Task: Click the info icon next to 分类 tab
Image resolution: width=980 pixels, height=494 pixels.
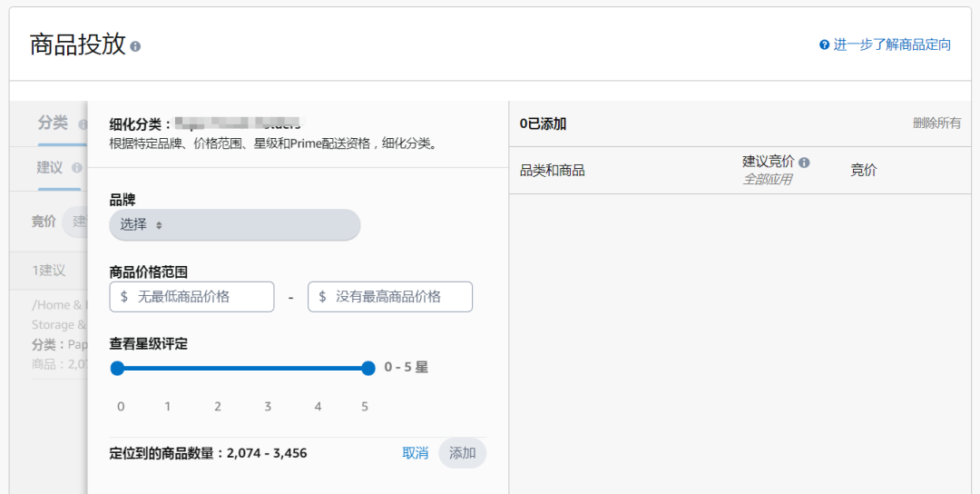Action: 83,124
